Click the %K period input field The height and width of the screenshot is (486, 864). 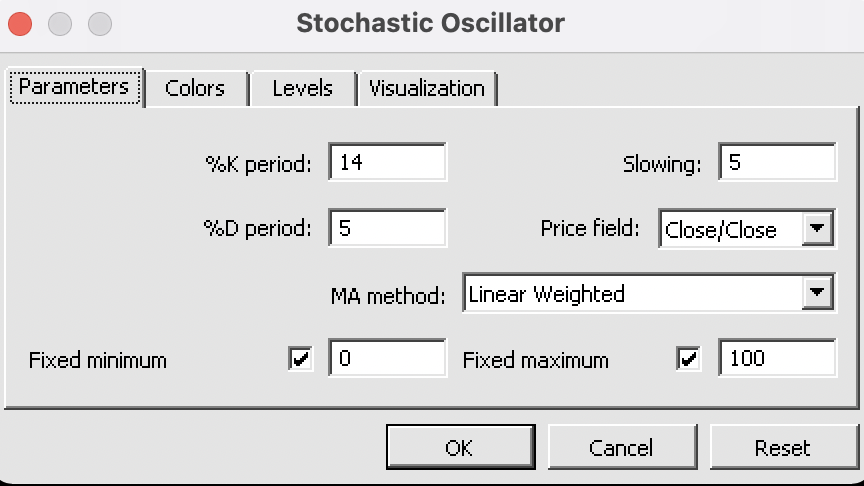(387, 163)
